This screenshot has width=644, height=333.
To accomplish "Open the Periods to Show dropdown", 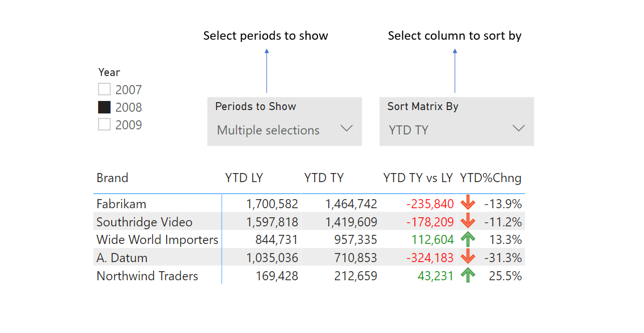I will tap(285, 130).
